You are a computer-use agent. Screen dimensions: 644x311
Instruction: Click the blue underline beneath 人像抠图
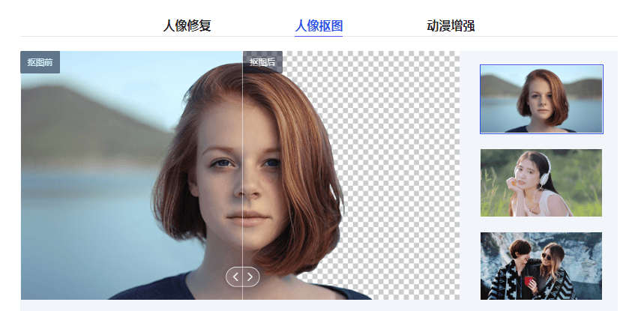(x=319, y=36)
